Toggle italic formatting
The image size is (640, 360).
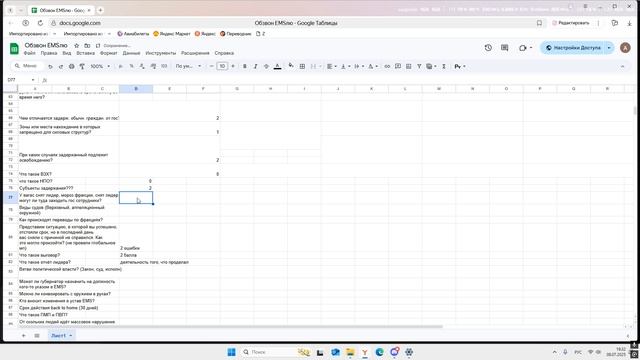pyautogui.click(x=256, y=66)
